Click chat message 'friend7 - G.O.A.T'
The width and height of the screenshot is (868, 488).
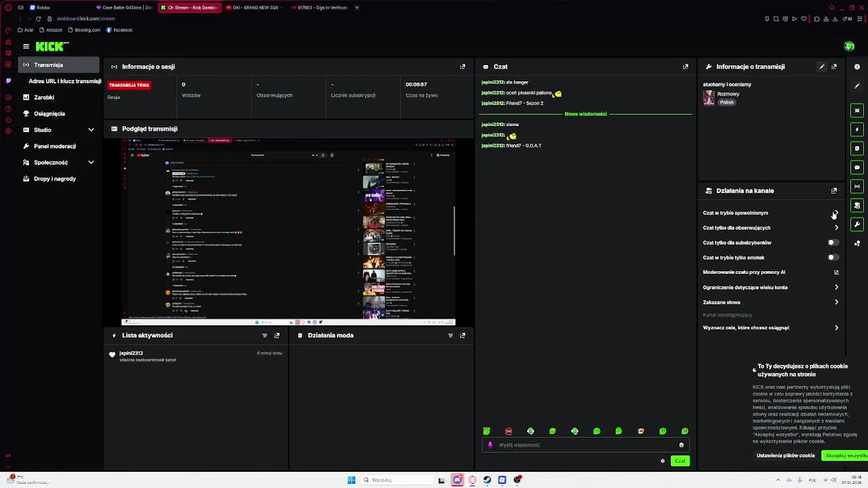[x=511, y=146]
